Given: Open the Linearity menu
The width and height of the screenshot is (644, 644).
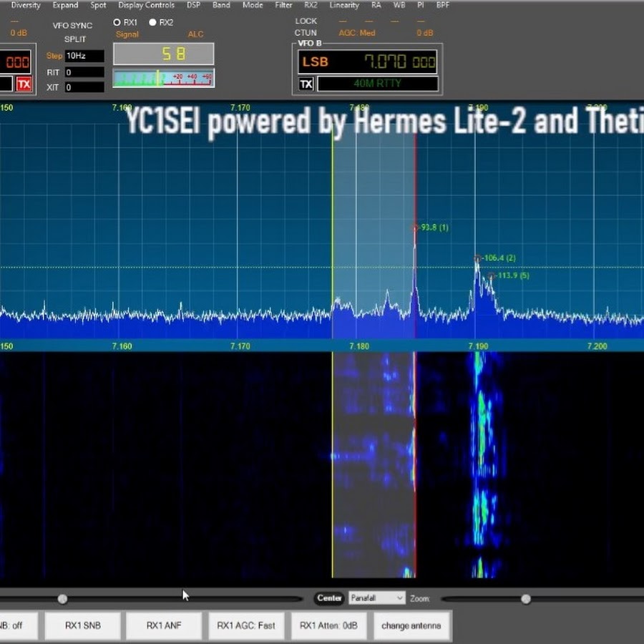Looking at the screenshot, I should pos(344,5).
